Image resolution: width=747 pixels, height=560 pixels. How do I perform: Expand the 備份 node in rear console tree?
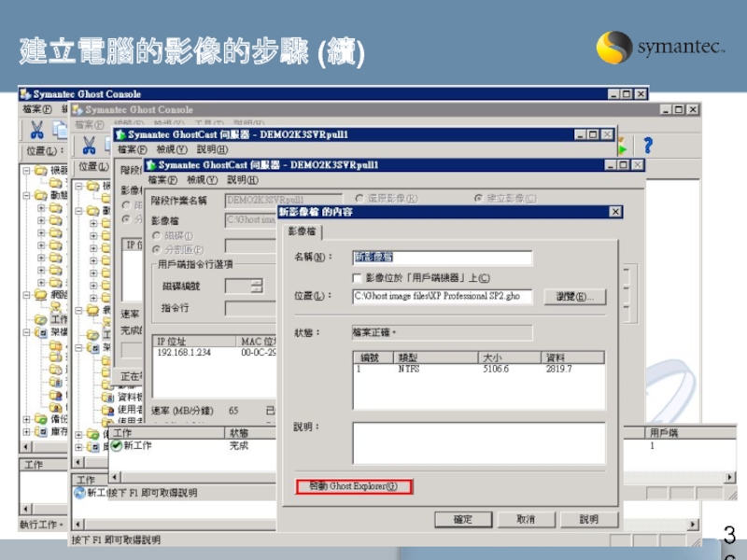[27, 419]
